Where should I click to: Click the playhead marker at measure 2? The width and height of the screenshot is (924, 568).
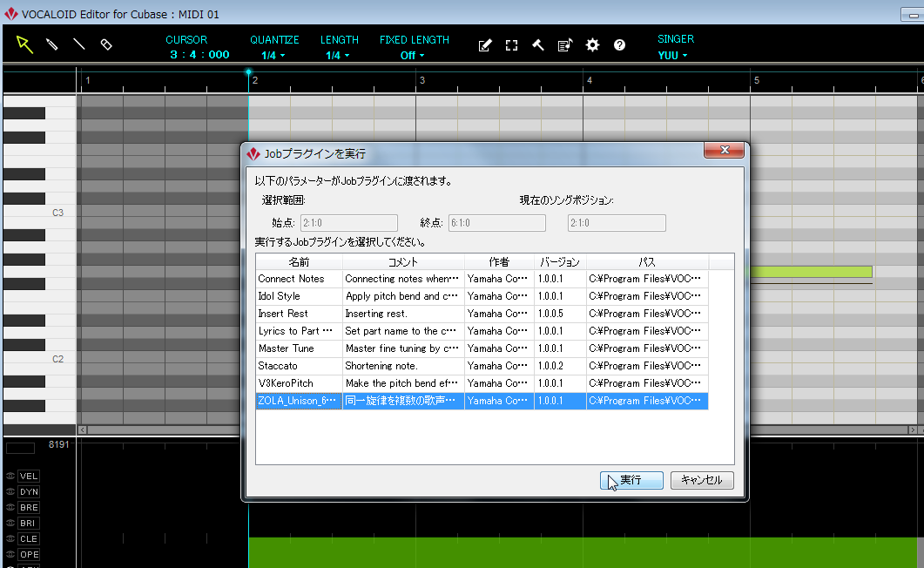249,72
